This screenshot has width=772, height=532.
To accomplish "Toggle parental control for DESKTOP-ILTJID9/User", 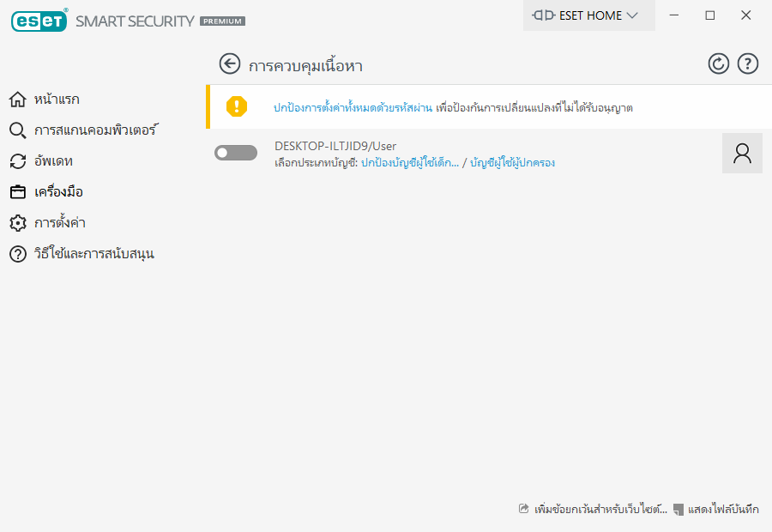I will click(236, 153).
